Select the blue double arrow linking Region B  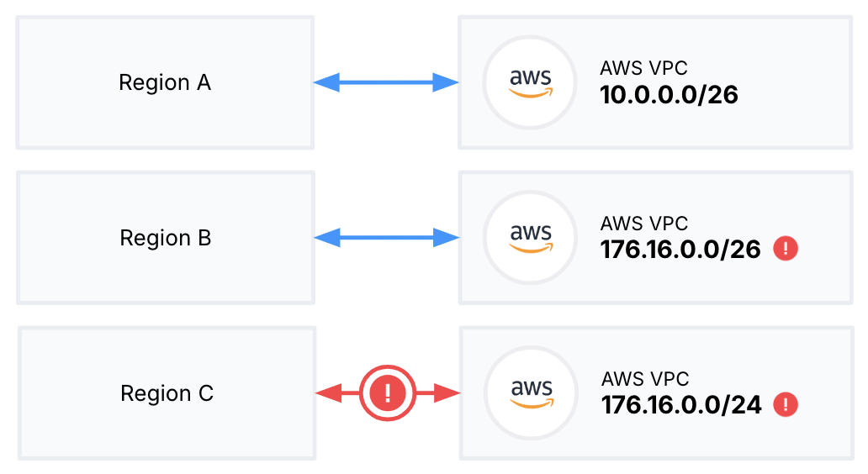coord(386,239)
